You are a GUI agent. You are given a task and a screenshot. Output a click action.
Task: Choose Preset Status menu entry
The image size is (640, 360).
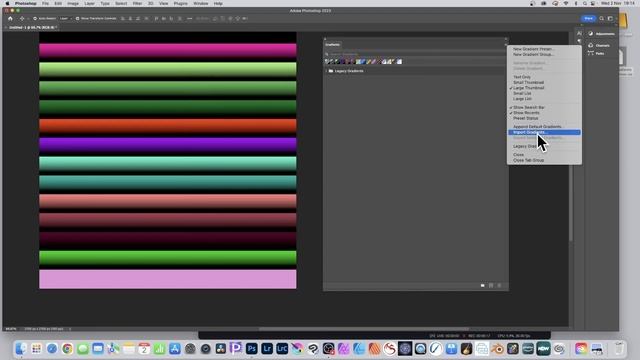[x=526, y=118]
